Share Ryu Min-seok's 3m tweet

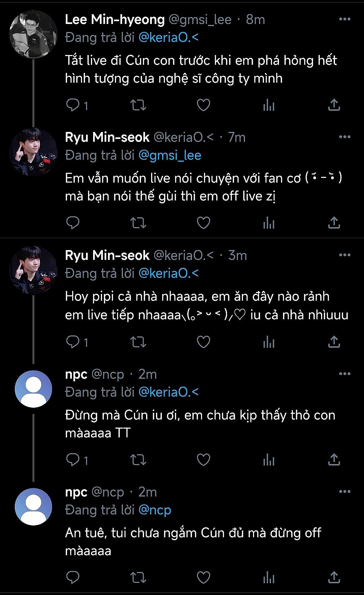pos(334,342)
